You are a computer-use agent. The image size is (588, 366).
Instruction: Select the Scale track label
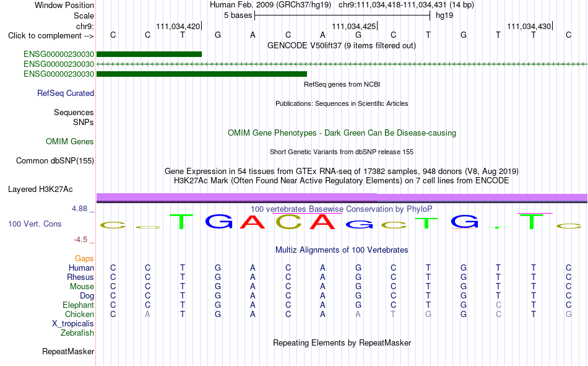[84, 15]
